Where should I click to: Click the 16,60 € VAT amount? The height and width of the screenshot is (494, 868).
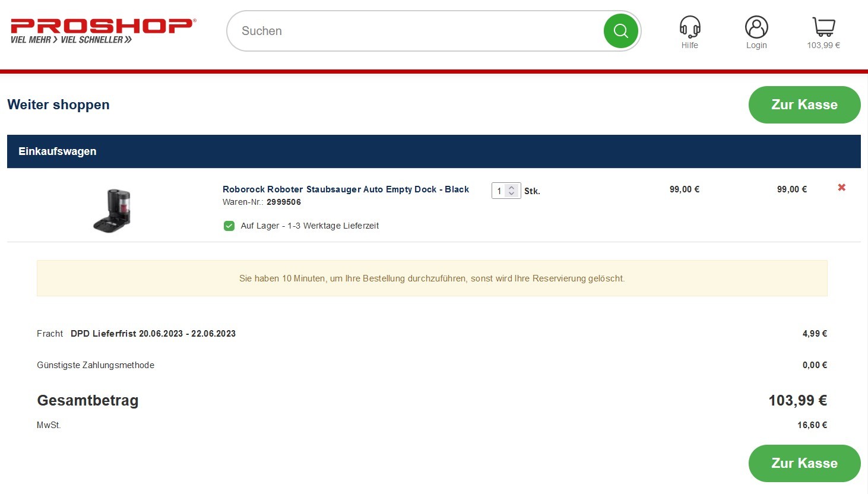coord(812,425)
